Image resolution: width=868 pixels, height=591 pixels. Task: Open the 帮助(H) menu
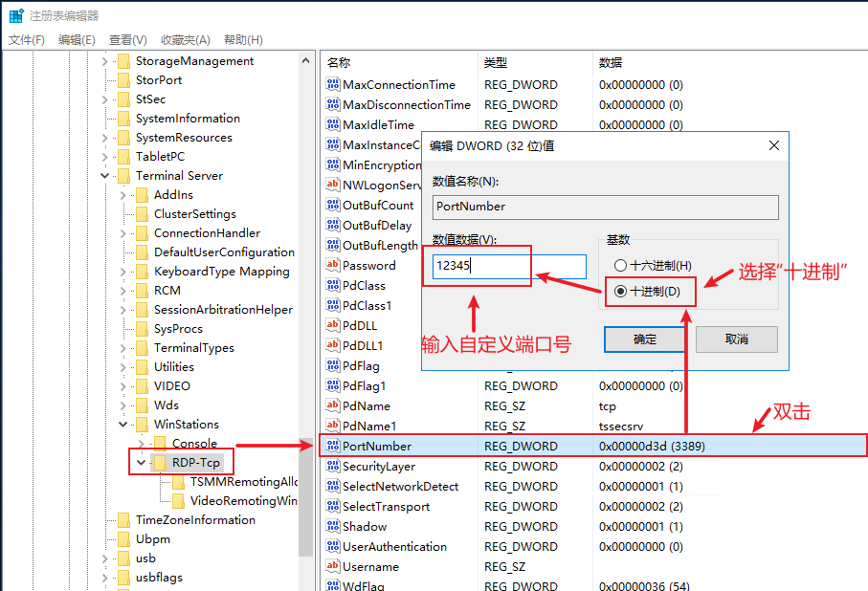[x=243, y=40]
